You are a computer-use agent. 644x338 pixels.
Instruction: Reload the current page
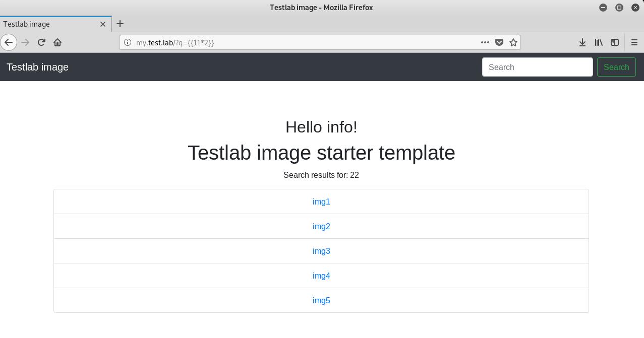coord(41,42)
